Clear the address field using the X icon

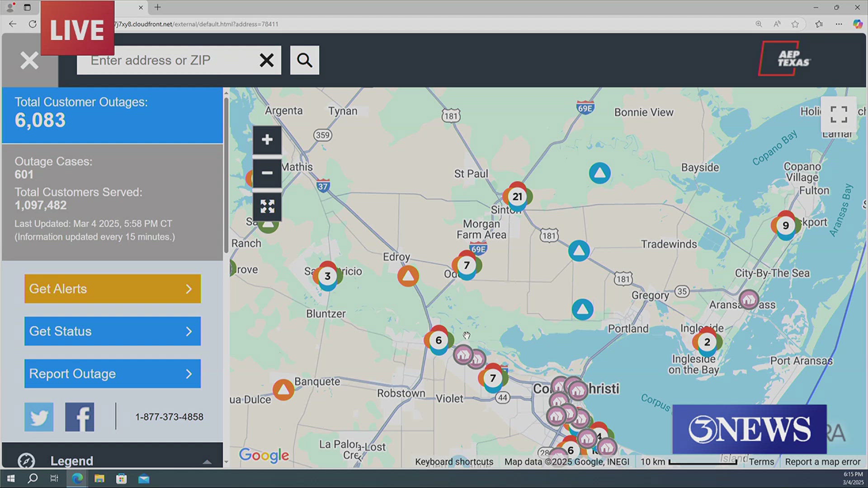pyautogui.click(x=267, y=60)
